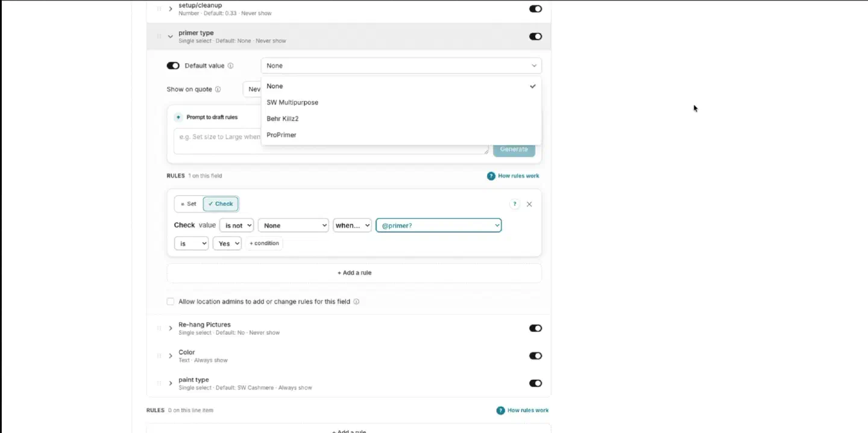This screenshot has height=433, width=868.
Task: Click + condition button
Action: click(x=264, y=243)
